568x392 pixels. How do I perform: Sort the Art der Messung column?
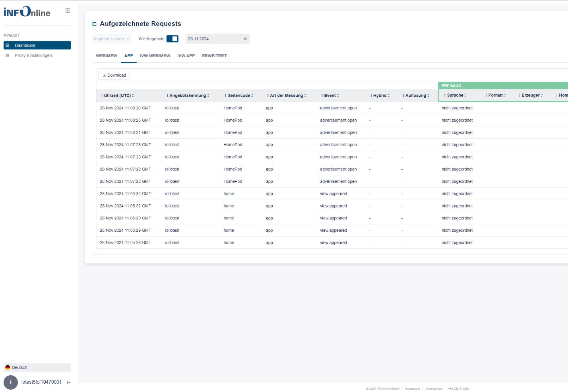(305, 95)
